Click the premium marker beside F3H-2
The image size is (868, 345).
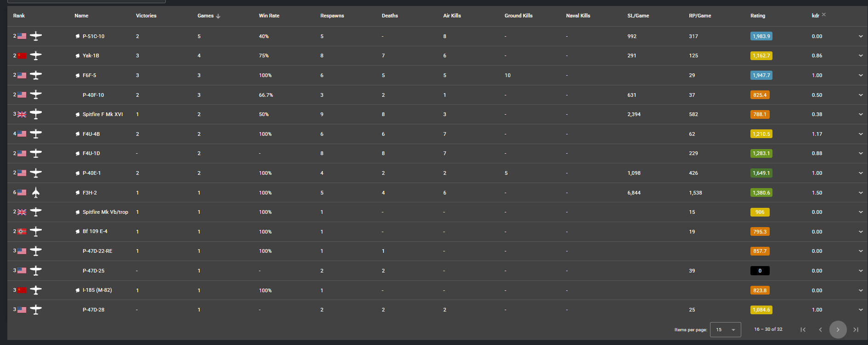[x=78, y=193]
